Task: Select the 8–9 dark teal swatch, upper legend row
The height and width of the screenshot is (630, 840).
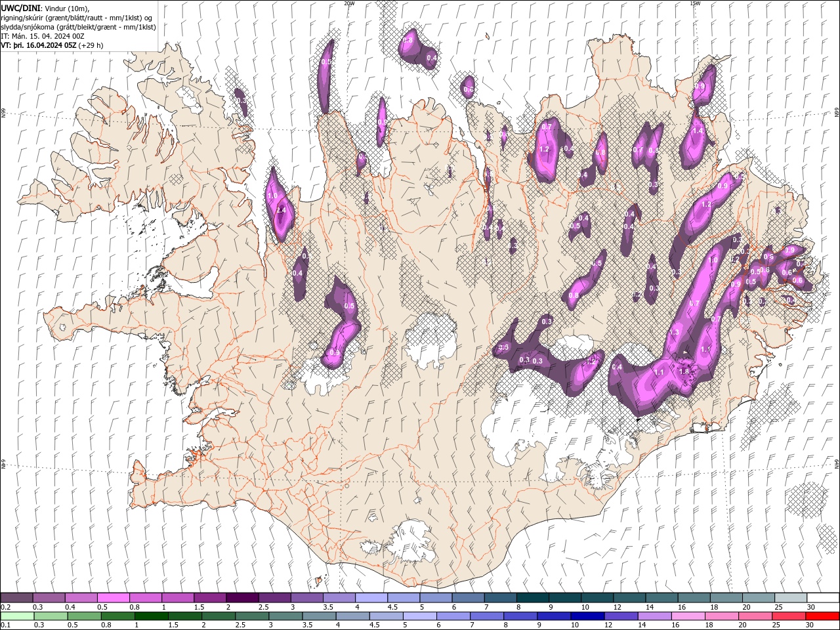Action: point(532,598)
